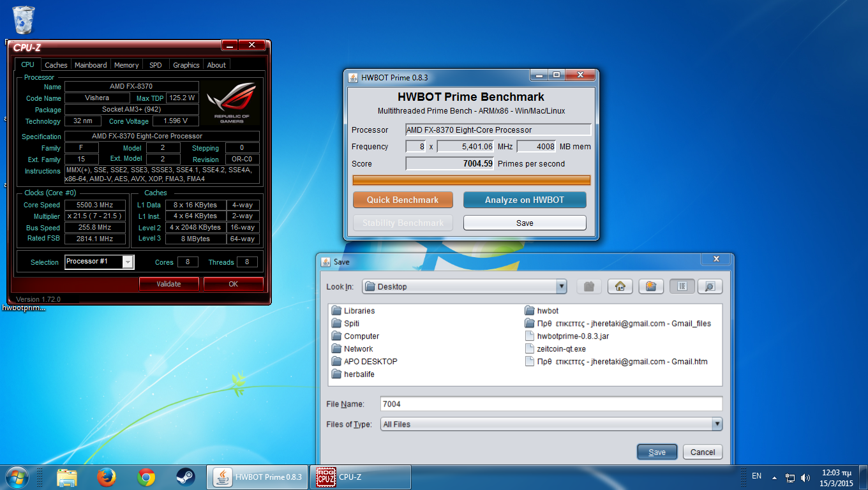Click Analyze on HWBOT button
The width and height of the screenshot is (868, 490).
(525, 200)
